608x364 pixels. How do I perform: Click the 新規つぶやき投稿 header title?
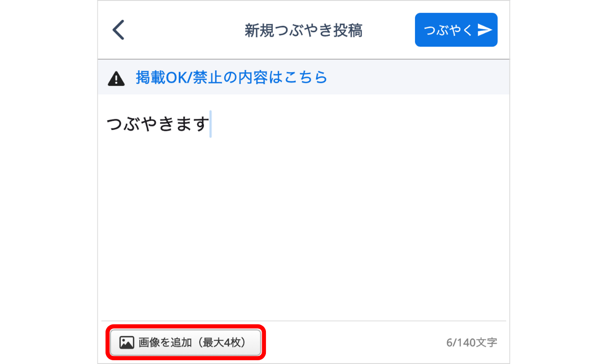[303, 31]
